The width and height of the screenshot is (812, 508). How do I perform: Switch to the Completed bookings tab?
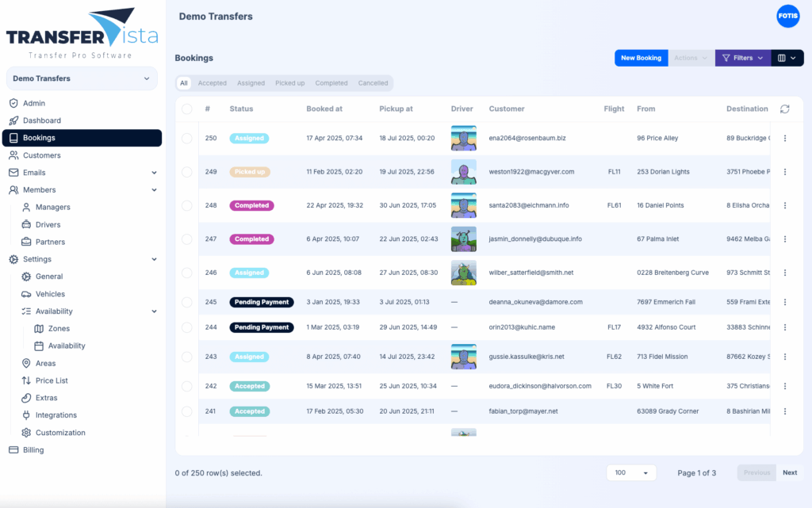331,82
